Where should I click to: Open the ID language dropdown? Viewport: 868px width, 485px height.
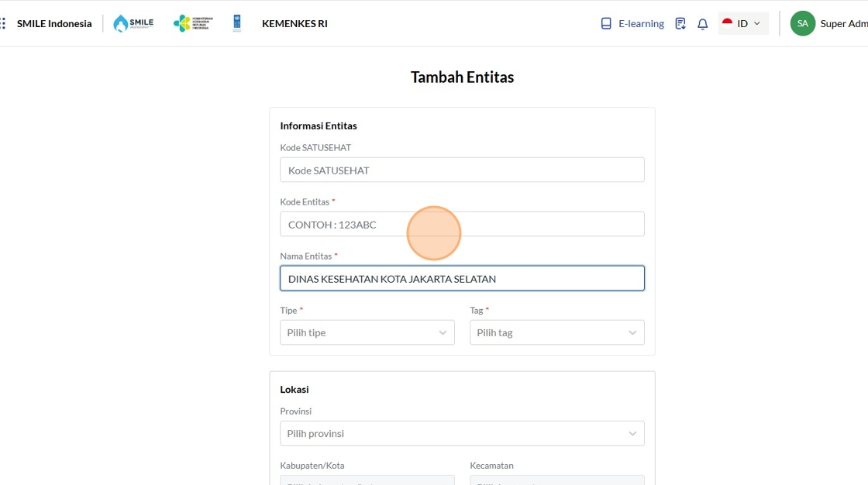pos(744,23)
